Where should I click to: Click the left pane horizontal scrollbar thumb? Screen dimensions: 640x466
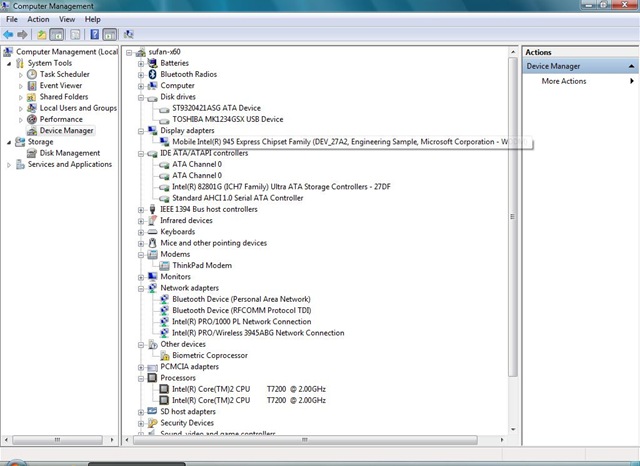click(57, 440)
